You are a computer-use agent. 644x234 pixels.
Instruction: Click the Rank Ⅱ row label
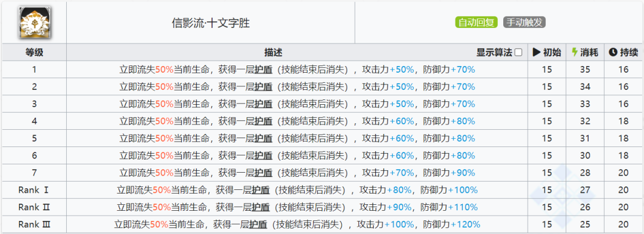tap(35, 207)
